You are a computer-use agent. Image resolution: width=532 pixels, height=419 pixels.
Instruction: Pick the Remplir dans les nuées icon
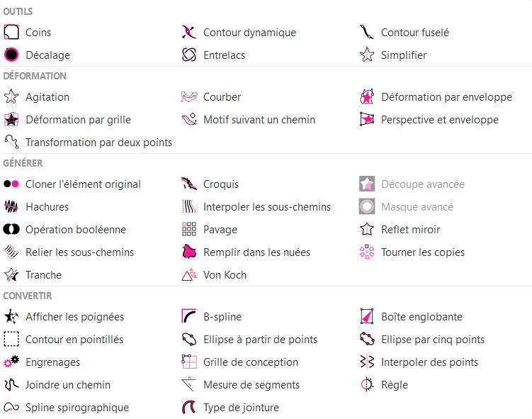point(189,252)
